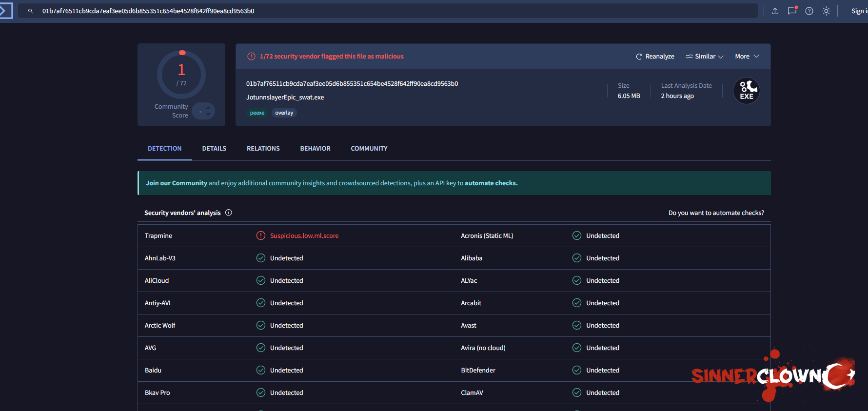Image resolution: width=868 pixels, height=411 pixels.
Task: Expand the Similar dropdown
Action: pyautogui.click(x=705, y=57)
